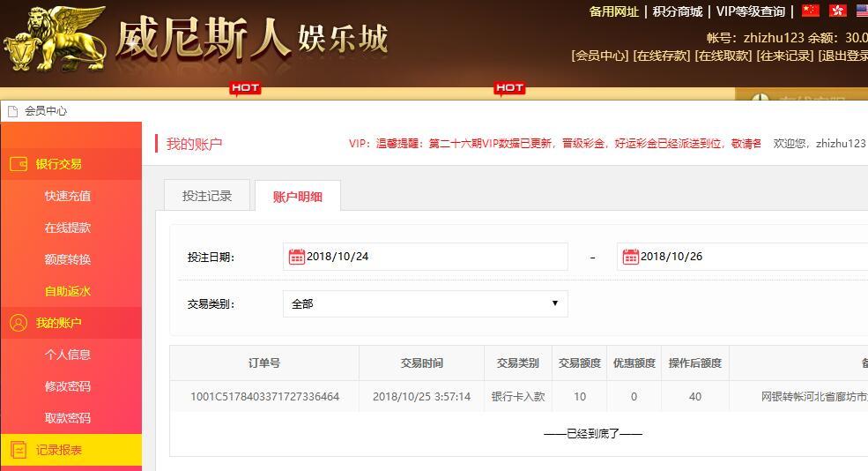Open 在线提款 in the sidebar
This screenshot has width=868, height=471.
(68, 228)
